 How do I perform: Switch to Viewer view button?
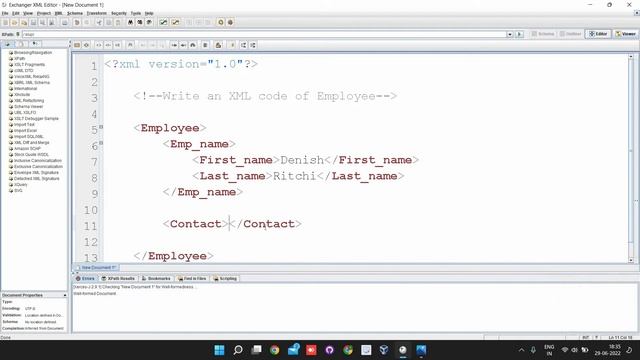tap(626, 34)
